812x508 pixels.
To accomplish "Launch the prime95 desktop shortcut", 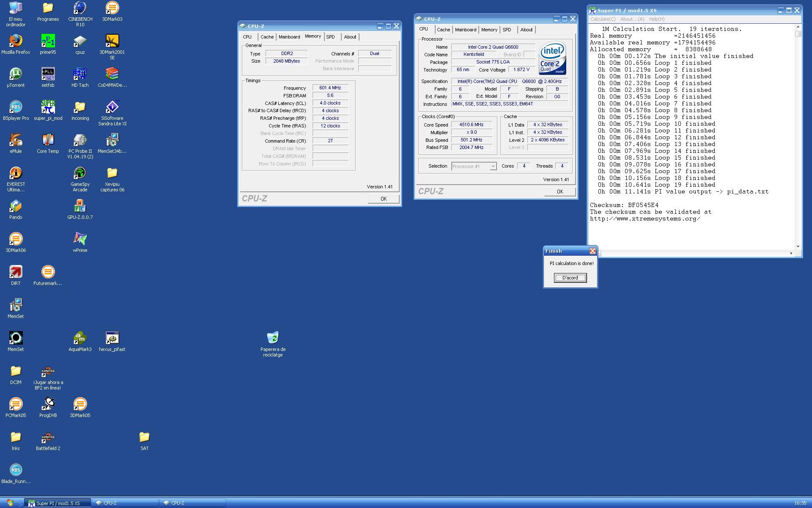I will click(48, 41).
